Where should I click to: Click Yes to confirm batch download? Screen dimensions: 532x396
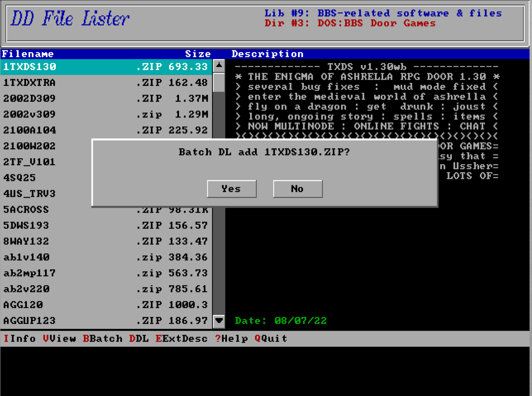(231, 189)
